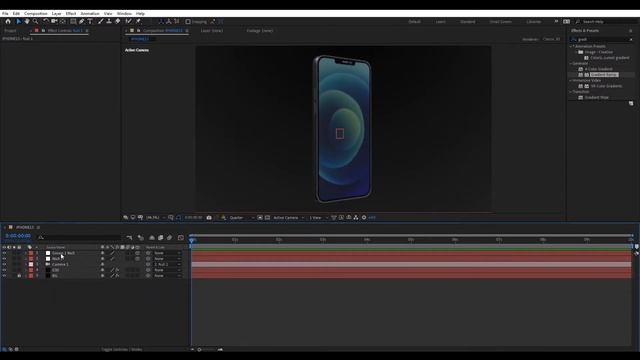This screenshot has height=360, width=640.
Task: Select the Zoom magnifier tool
Action: click(x=36, y=21)
